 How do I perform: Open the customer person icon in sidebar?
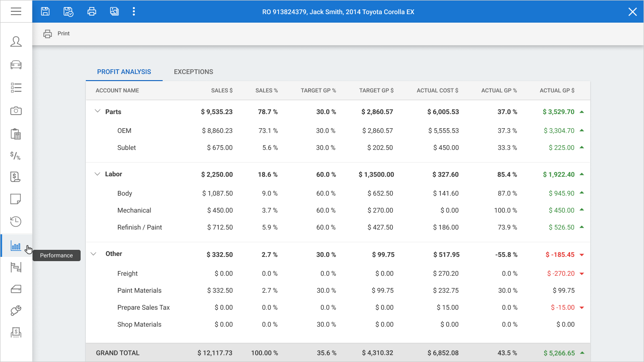[16, 41]
